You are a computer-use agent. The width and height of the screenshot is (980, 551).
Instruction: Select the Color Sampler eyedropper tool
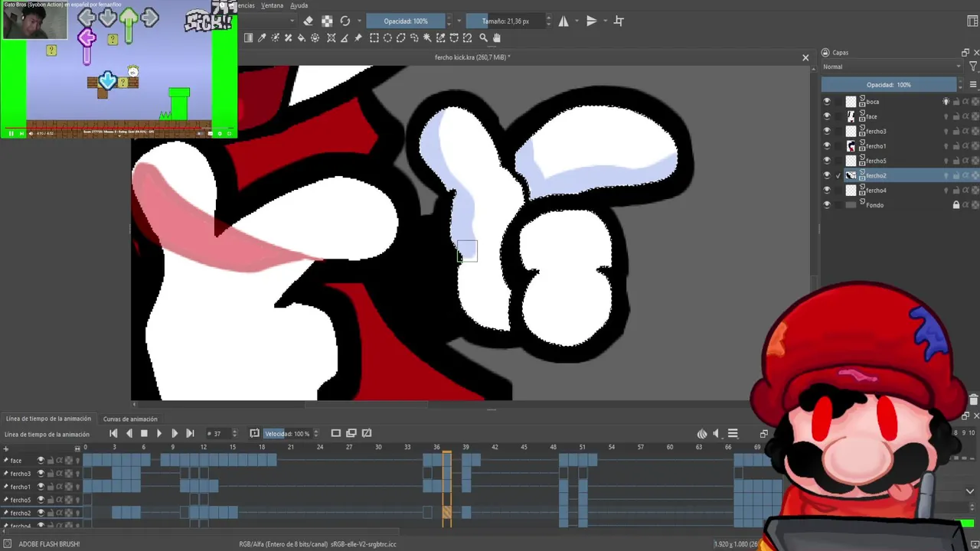pyautogui.click(x=262, y=37)
